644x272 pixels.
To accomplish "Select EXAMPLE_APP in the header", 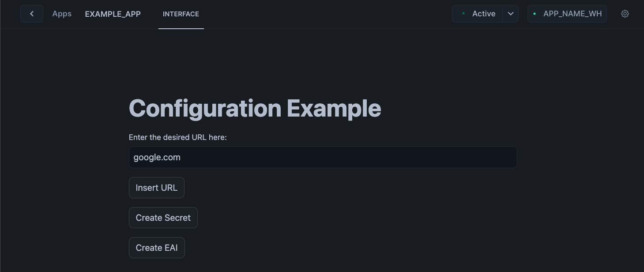I will 113,14.
